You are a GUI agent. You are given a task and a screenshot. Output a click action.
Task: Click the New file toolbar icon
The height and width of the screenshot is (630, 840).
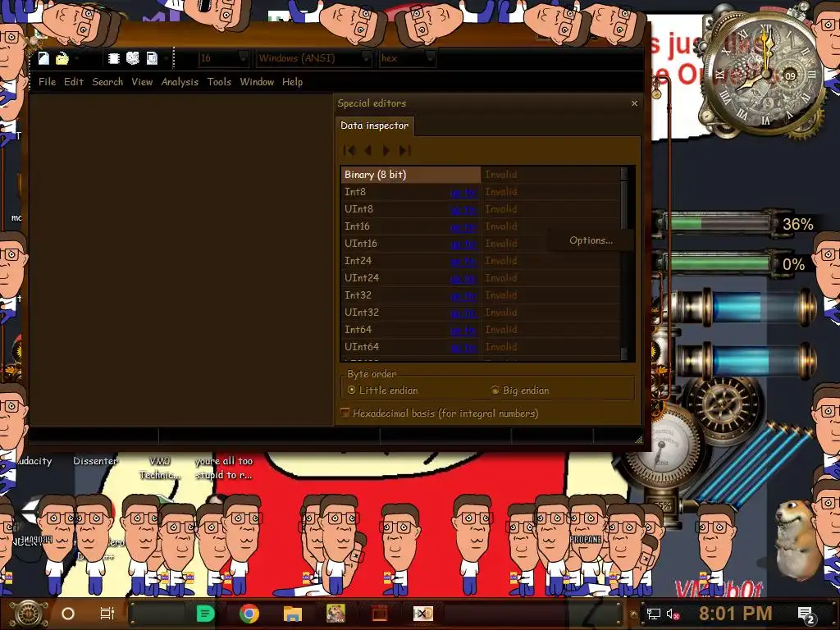[x=44, y=58]
